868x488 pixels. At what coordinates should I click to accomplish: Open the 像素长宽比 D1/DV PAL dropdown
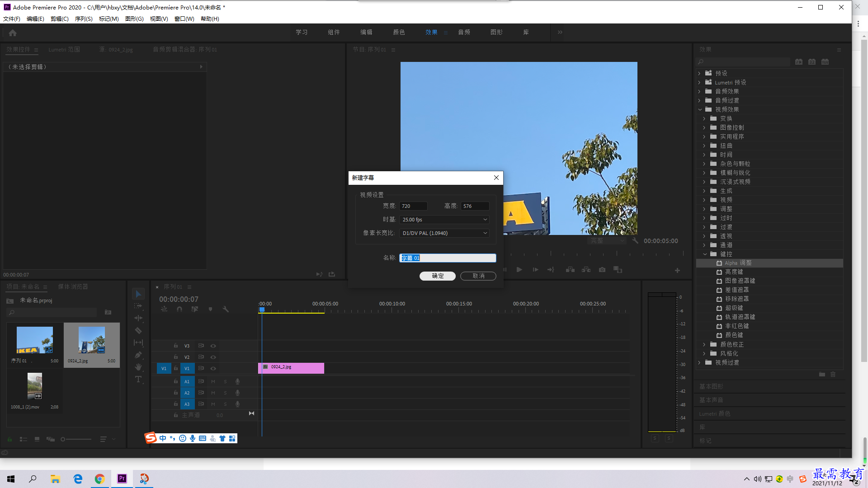[x=444, y=233]
